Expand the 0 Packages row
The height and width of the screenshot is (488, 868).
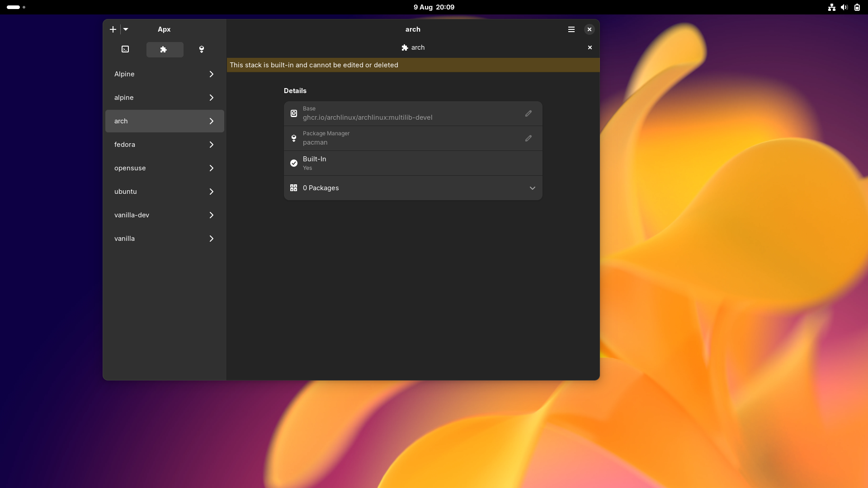(x=413, y=188)
